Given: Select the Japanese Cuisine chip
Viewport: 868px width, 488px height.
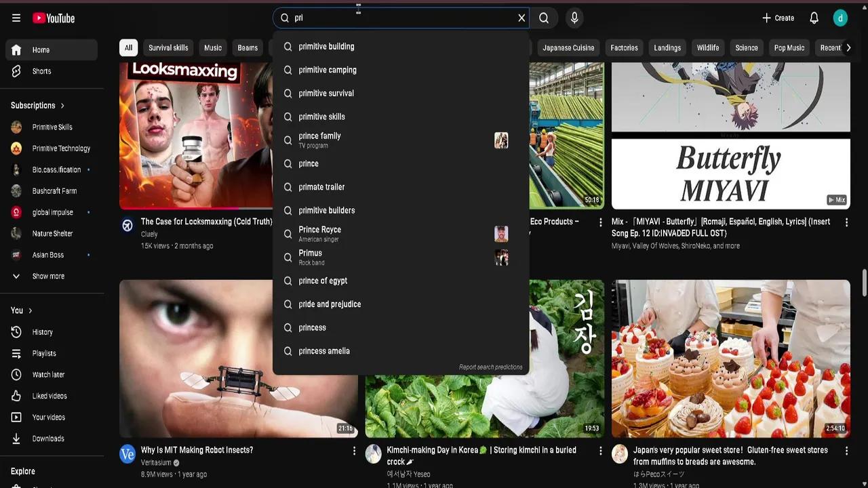Looking at the screenshot, I should tap(568, 47).
